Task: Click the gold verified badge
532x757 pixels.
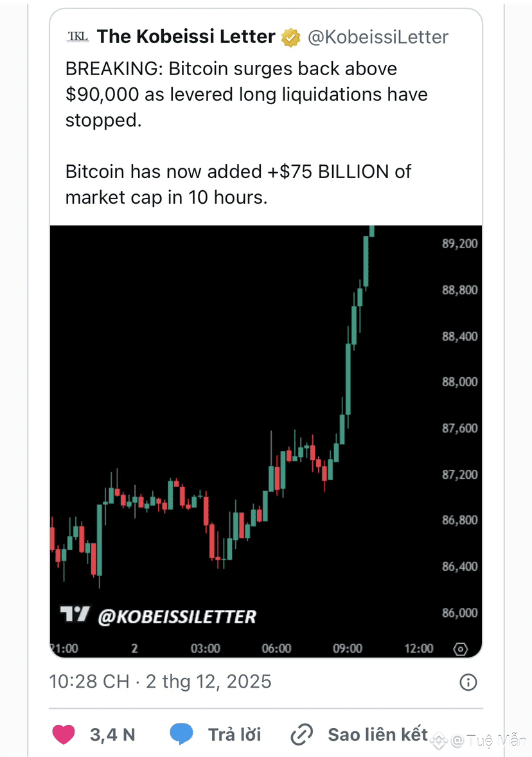Action: 291,37
